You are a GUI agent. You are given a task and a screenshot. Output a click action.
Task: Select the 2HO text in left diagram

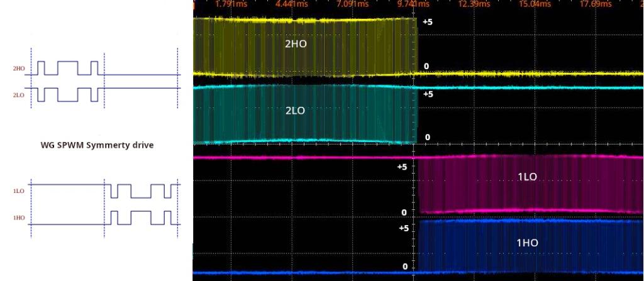click(18, 67)
